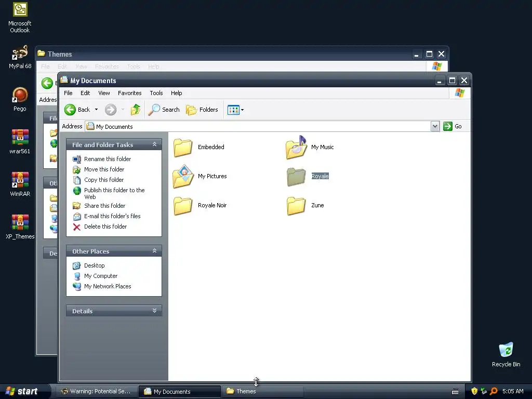Switch to Themes taskbar button
The image size is (532, 399).
pyautogui.click(x=262, y=391)
